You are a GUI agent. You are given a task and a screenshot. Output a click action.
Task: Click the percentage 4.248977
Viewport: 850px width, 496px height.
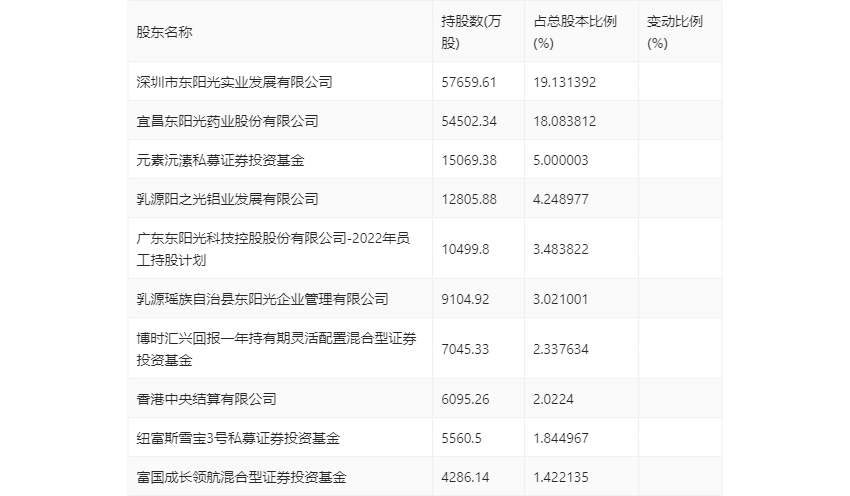[x=561, y=199]
